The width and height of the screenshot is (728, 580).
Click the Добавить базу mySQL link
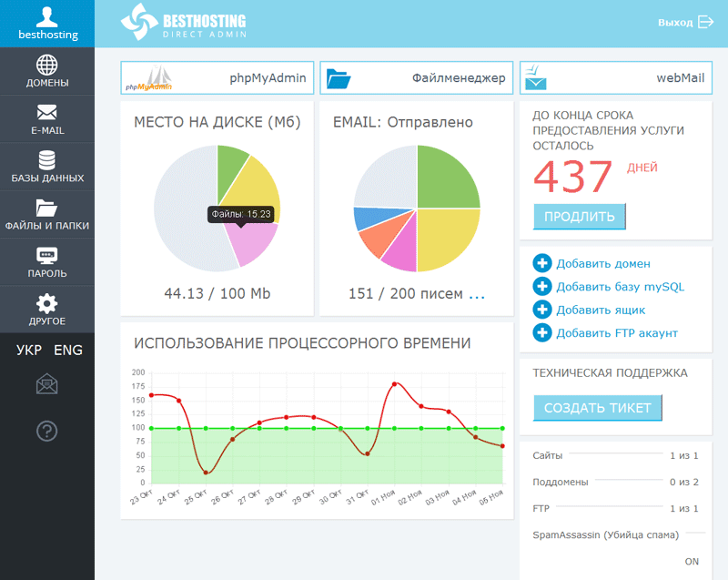click(x=621, y=287)
